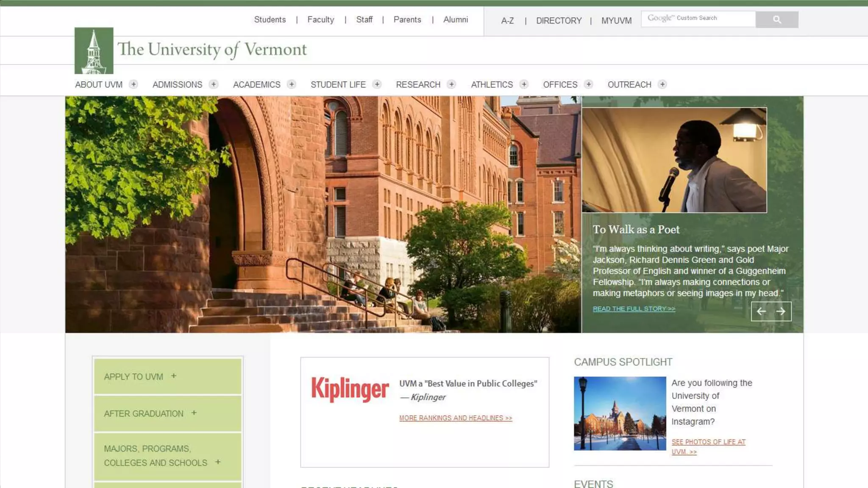Open the Research menu

click(x=418, y=85)
